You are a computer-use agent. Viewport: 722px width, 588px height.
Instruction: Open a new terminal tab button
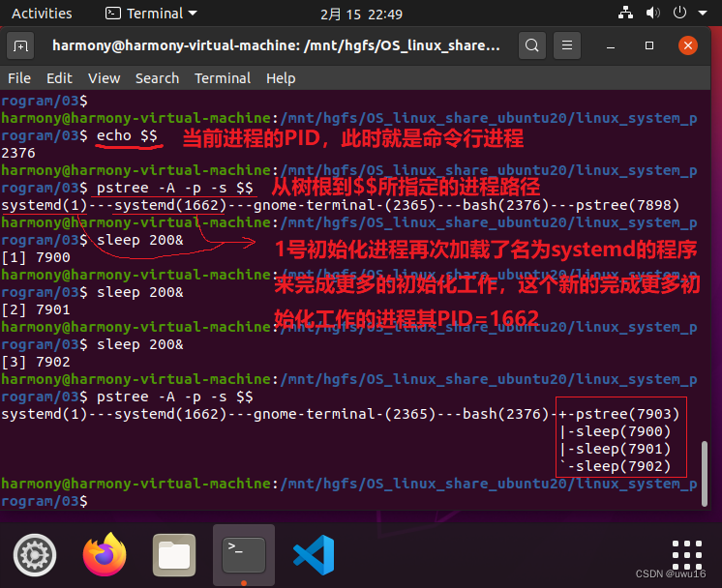[x=20, y=45]
